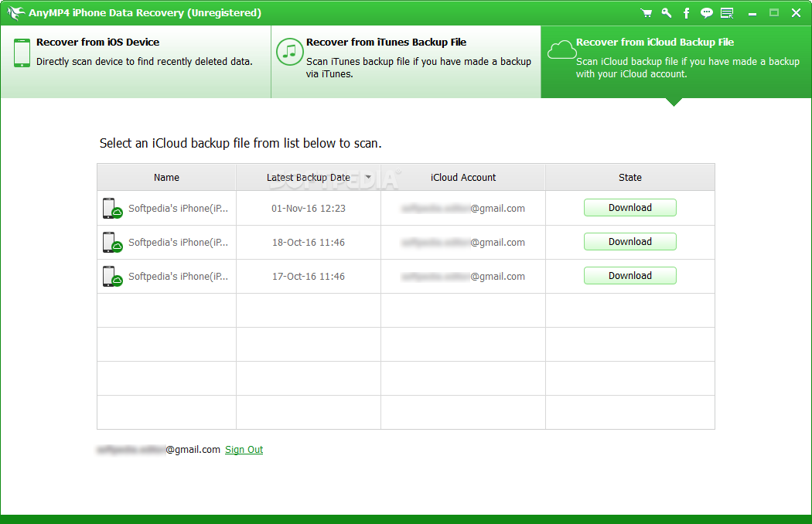Click the 'Select an iCloud backup file' instruction text

coord(241,144)
